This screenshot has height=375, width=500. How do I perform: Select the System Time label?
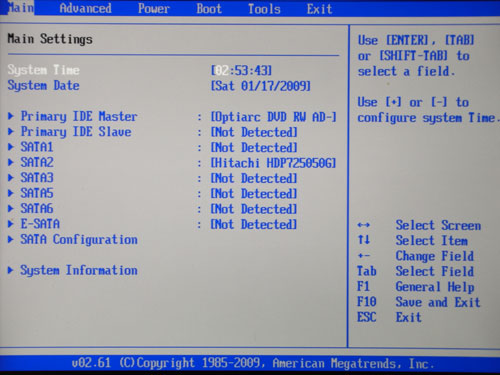pos(44,70)
